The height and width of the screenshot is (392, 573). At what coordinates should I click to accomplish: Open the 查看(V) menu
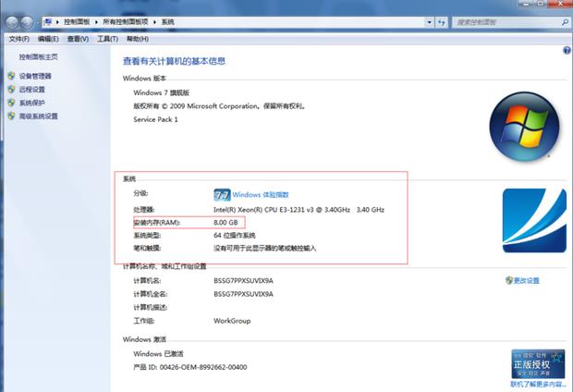coord(79,39)
